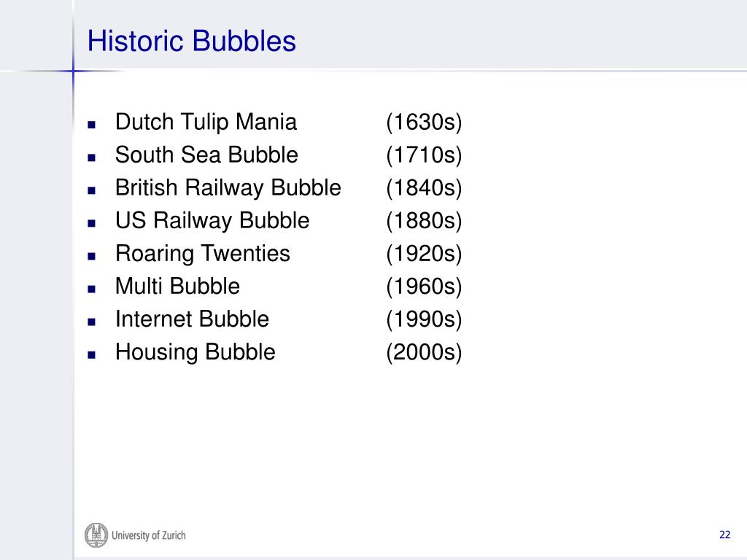The height and width of the screenshot is (560, 747).
Task: Click the bullet before British Railway Bubble
Action: click(91, 190)
